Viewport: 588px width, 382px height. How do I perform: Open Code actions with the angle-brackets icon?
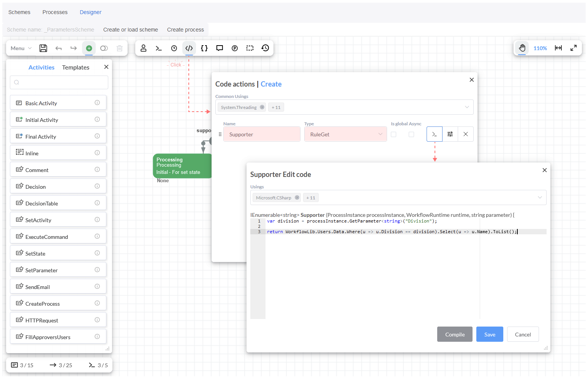(x=189, y=48)
